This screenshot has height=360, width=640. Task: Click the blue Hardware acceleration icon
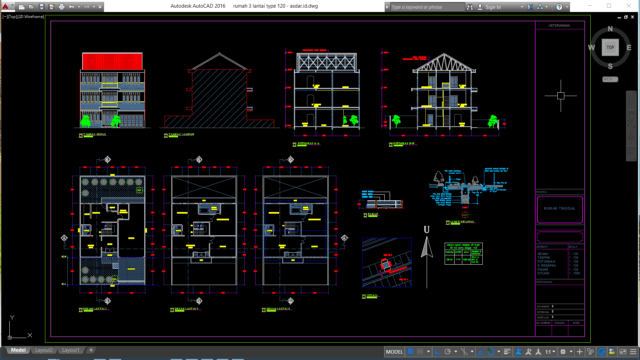[602, 352]
